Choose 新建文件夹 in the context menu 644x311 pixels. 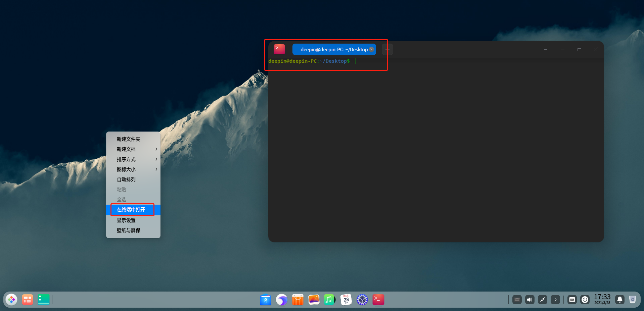tap(133, 139)
